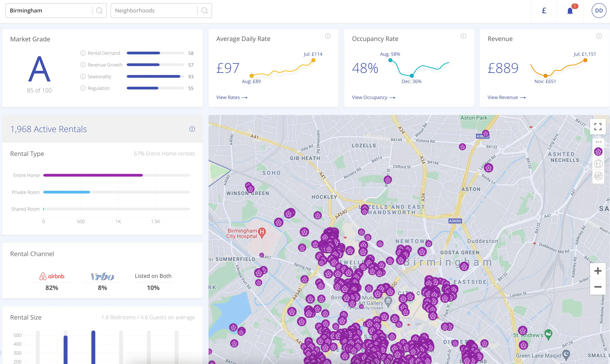Click the Nov £651 low point

click(545, 76)
